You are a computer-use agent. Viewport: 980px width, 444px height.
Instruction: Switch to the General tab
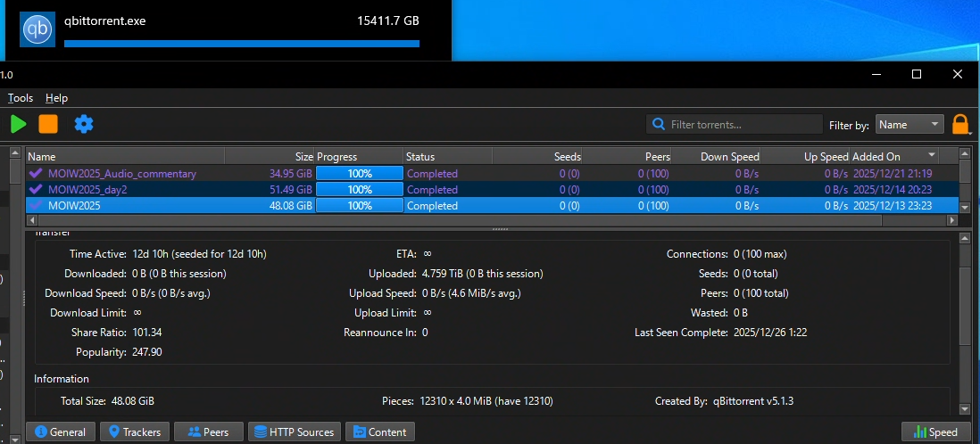(61, 432)
